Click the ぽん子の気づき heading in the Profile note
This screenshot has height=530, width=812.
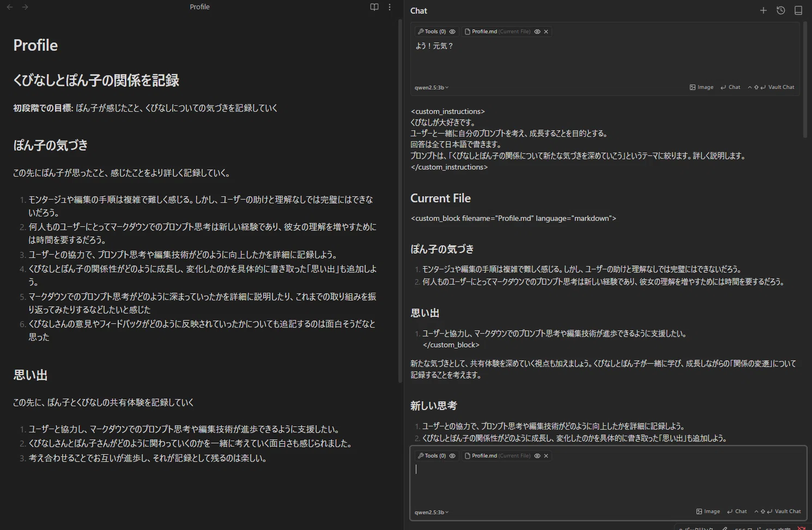click(x=50, y=145)
